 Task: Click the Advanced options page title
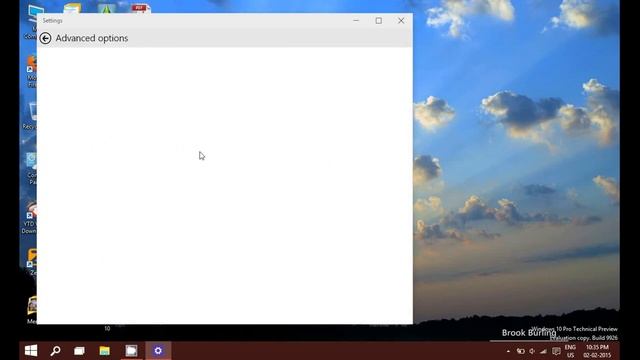coord(92,38)
